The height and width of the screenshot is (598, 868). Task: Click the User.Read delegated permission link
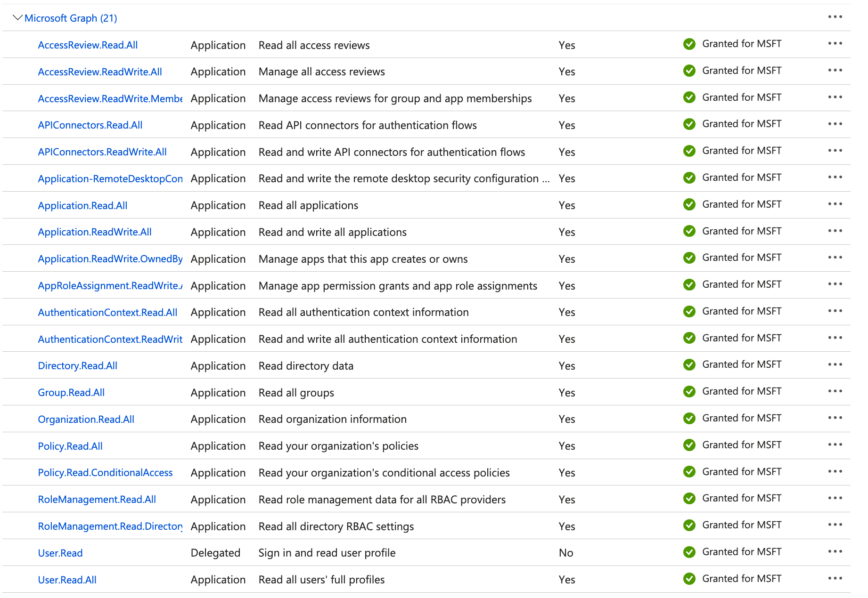[x=60, y=553]
